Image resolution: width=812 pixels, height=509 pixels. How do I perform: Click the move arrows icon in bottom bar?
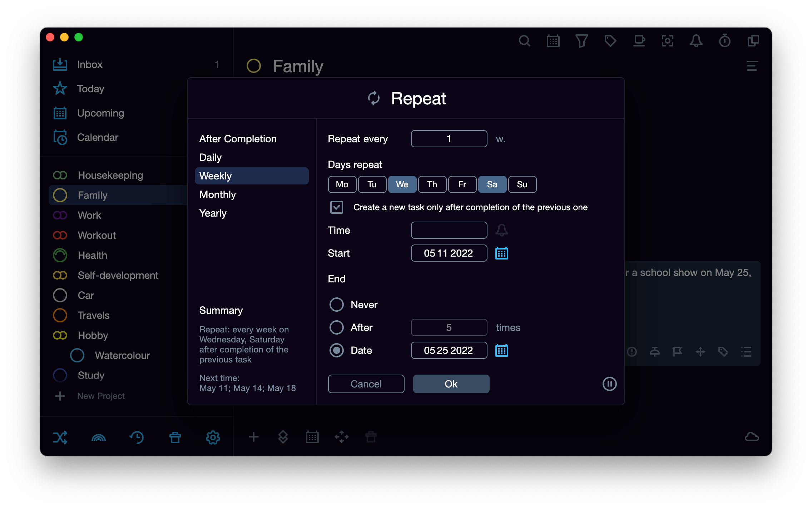tap(341, 437)
